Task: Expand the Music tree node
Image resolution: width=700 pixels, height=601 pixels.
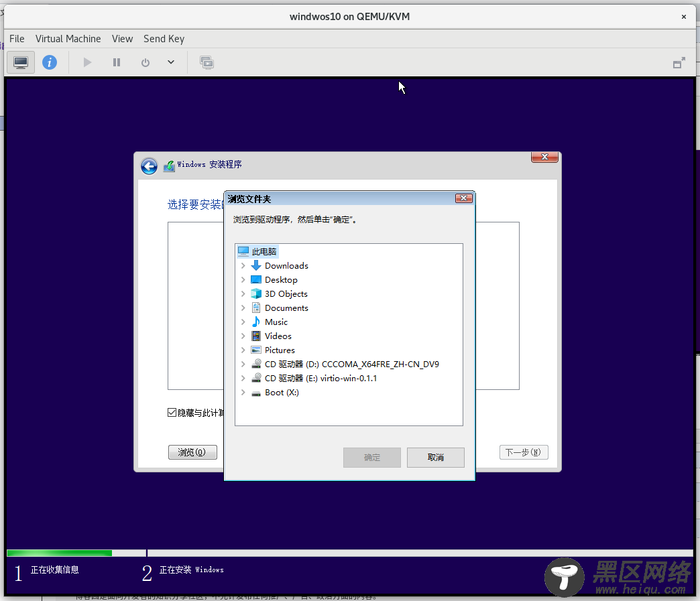Action: click(x=243, y=322)
